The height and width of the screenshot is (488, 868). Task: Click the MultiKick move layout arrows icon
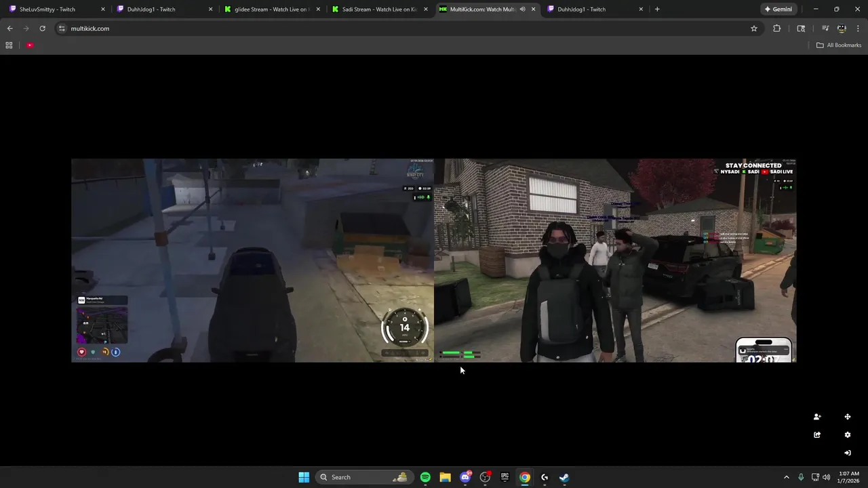coord(848,417)
